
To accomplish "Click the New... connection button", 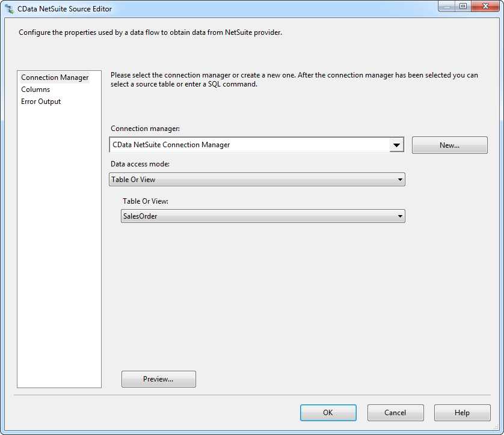I will point(449,145).
